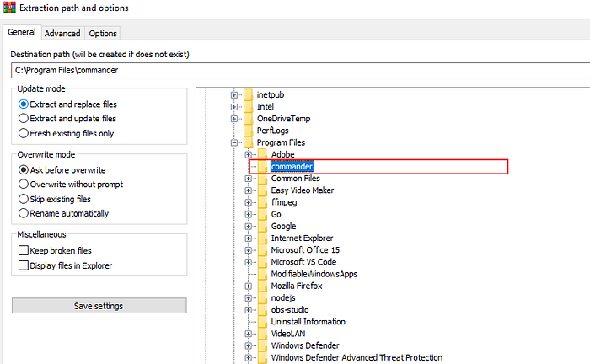Click the Uninstall Information folder icon
The height and width of the screenshot is (364, 590).
[x=263, y=322]
